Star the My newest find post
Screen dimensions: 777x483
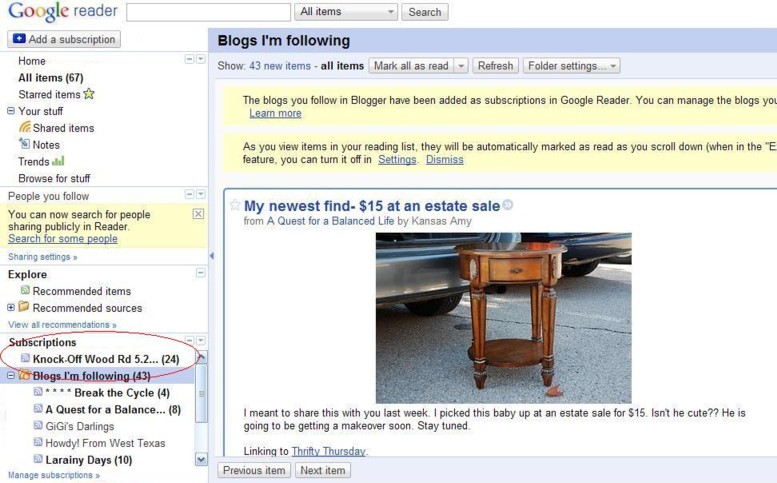[x=235, y=205]
